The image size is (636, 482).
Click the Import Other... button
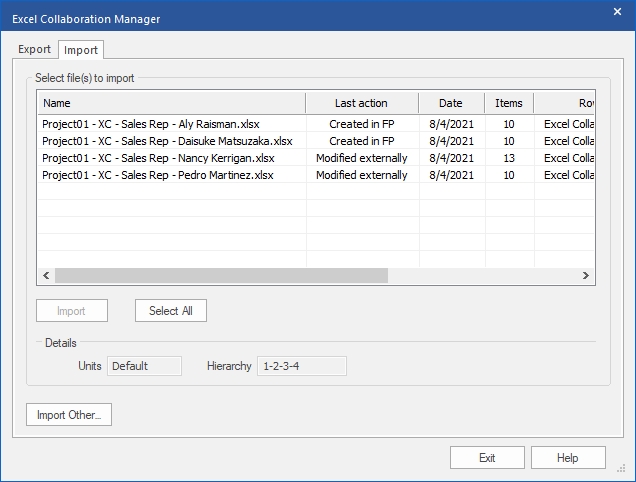69,415
